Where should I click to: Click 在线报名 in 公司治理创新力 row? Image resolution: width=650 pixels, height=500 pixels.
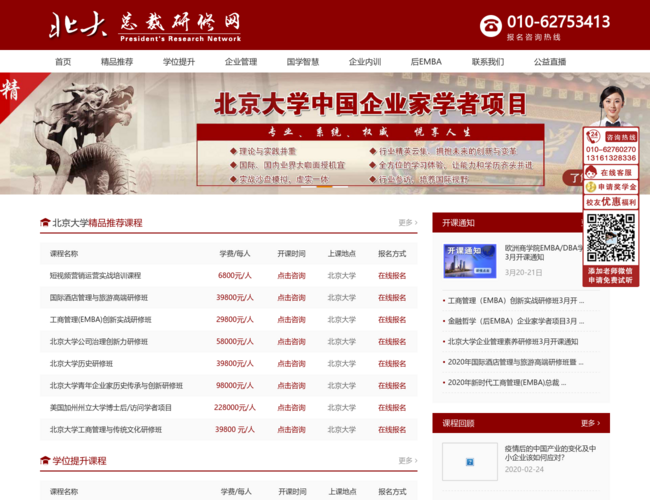pos(392,342)
